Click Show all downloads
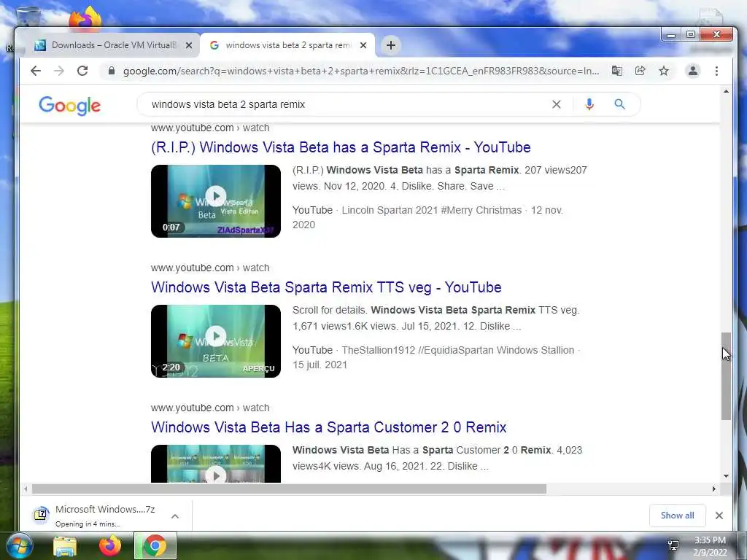747x560 pixels. click(677, 516)
